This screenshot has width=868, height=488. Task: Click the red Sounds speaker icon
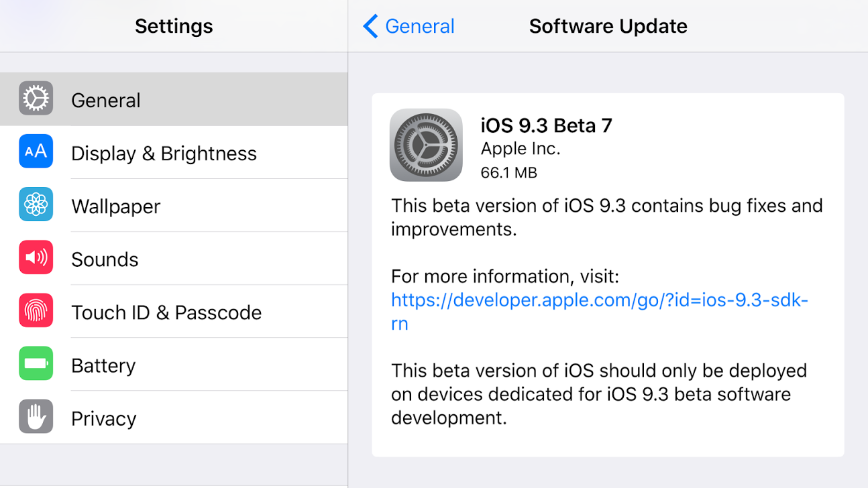click(x=36, y=257)
